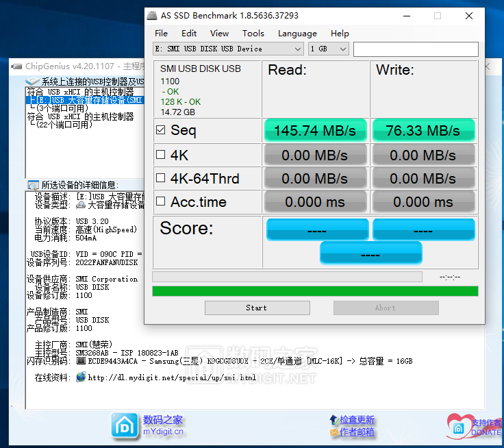This screenshot has width=504, height=448.
Task: Click the Abort button
Action: click(386, 308)
